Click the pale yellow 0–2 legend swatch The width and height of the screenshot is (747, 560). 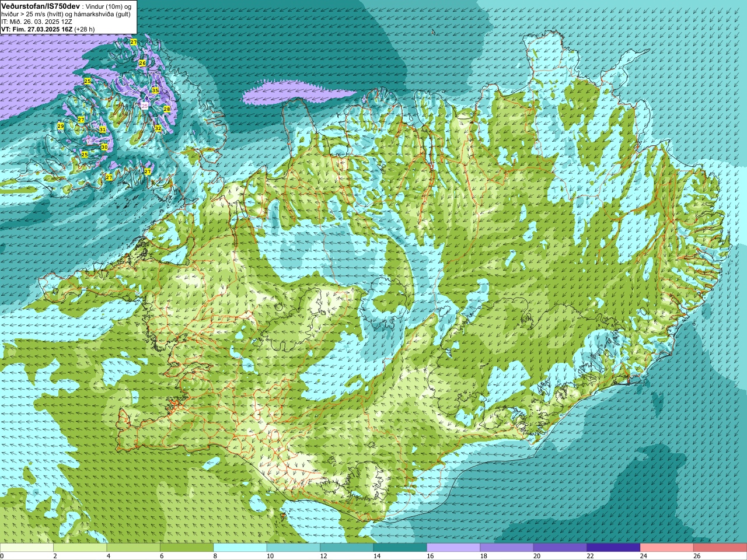click(x=27, y=548)
